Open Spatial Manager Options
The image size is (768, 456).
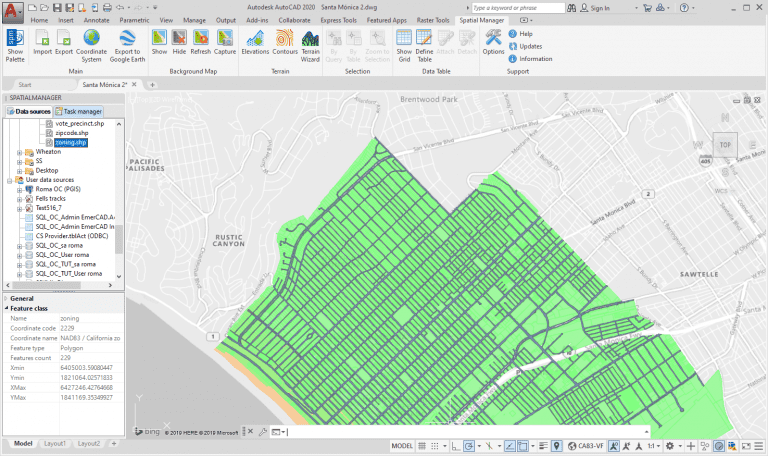[493, 42]
